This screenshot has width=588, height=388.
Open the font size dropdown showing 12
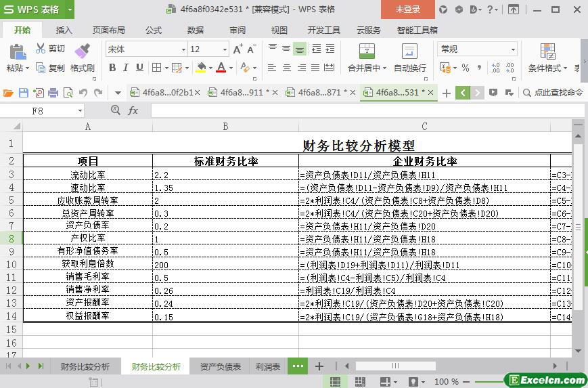coord(225,49)
